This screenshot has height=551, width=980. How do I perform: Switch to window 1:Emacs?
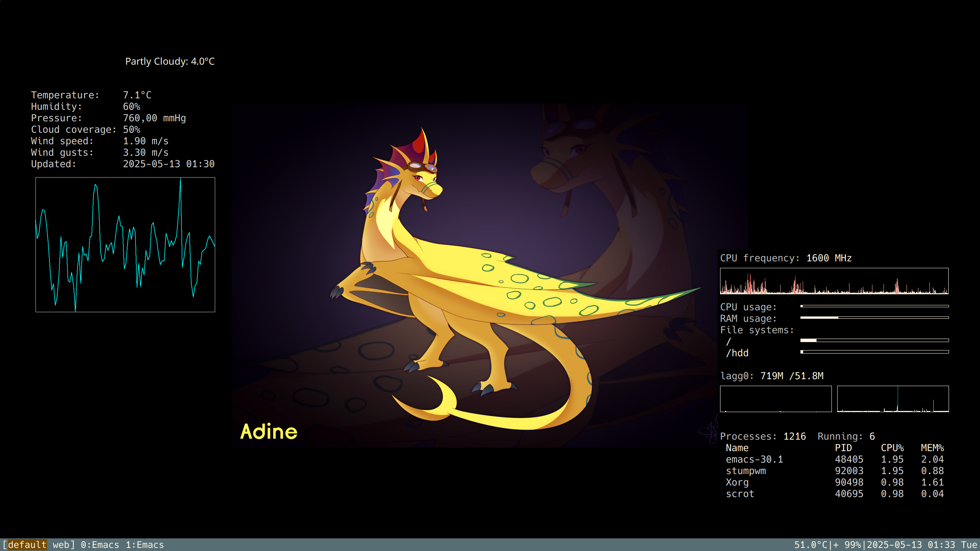pos(145,544)
